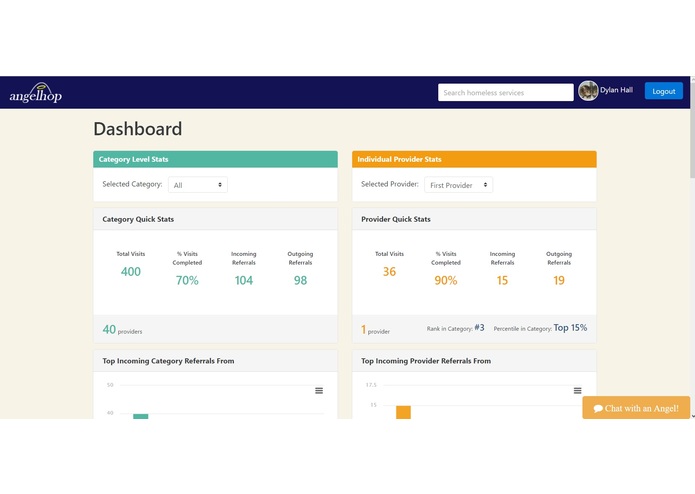This screenshot has height=494, width=695.
Task: Click the Rank in Category #3 value
Action: point(479,327)
